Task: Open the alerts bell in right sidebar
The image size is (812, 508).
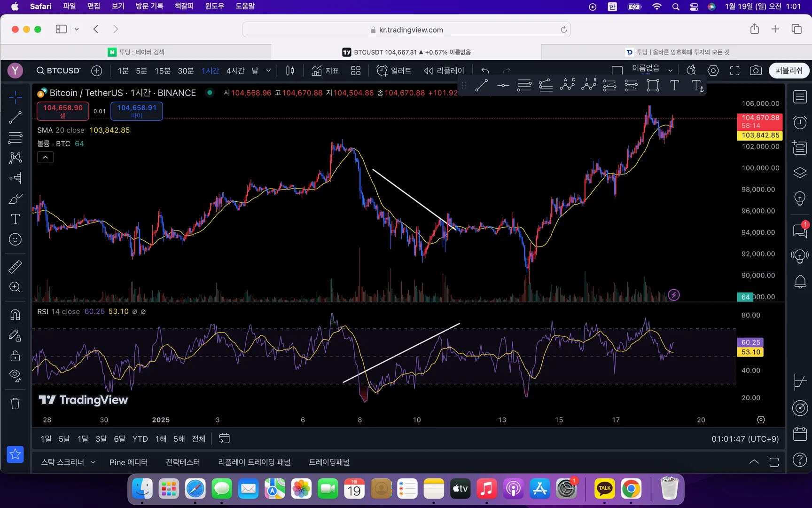Action: tap(800, 282)
